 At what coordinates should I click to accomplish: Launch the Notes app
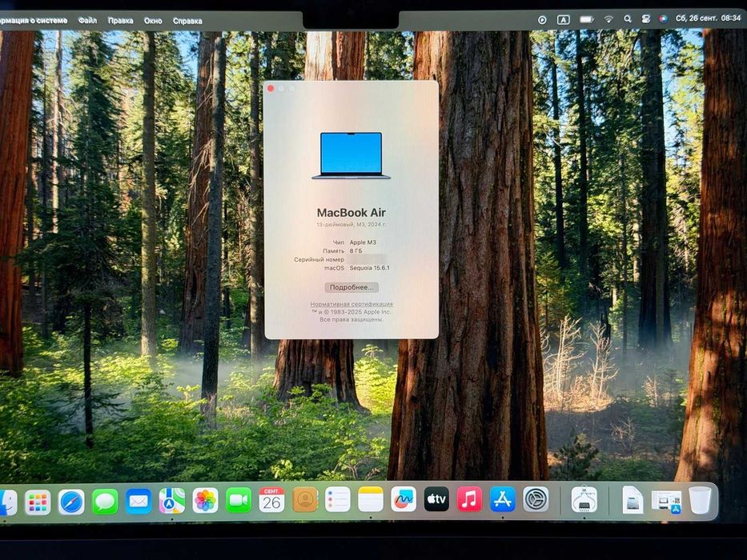[x=371, y=499]
